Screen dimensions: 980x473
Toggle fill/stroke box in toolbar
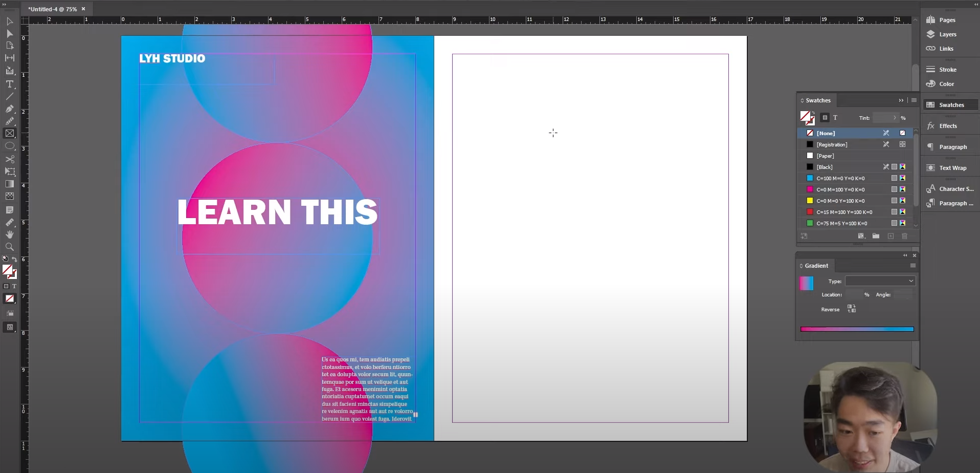9,271
